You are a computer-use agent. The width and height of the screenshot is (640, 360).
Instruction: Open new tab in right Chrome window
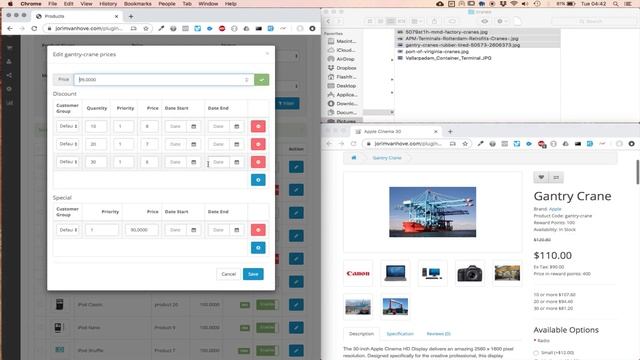click(x=450, y=131)
